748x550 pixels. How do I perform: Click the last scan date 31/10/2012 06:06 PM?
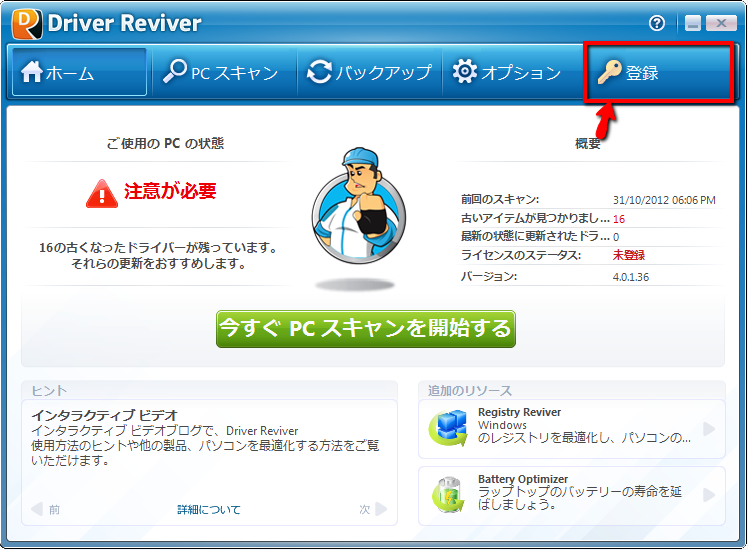(664, 200)
